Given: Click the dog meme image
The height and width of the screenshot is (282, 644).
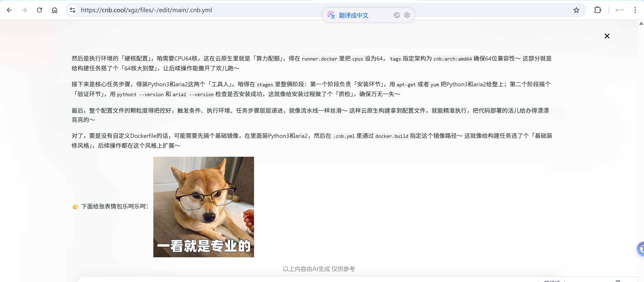Looking at the screenshot, I should click(203, 207).
